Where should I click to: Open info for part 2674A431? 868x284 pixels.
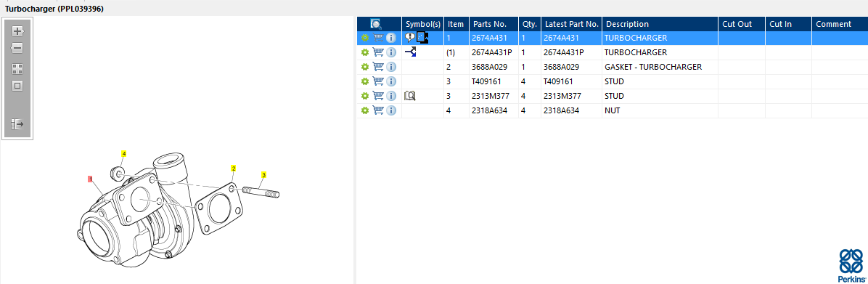[391, 38]
